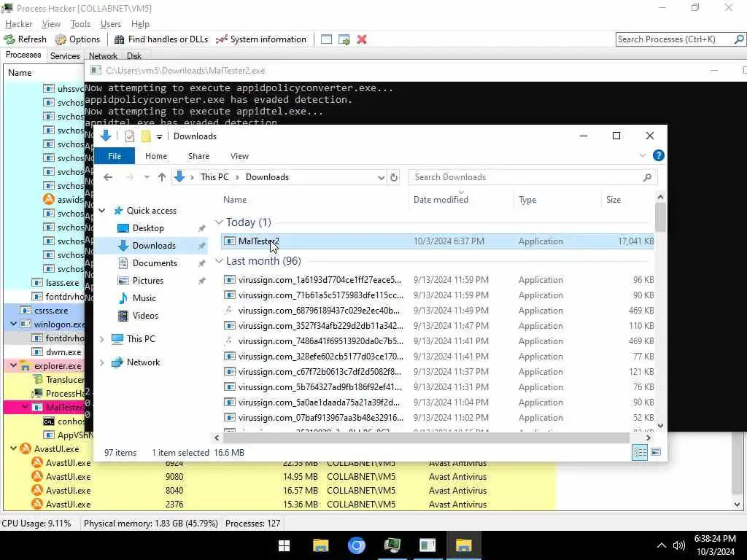The image size is (747, 560).
Task: Open Chrome from the taskbar
Action: 356,545
